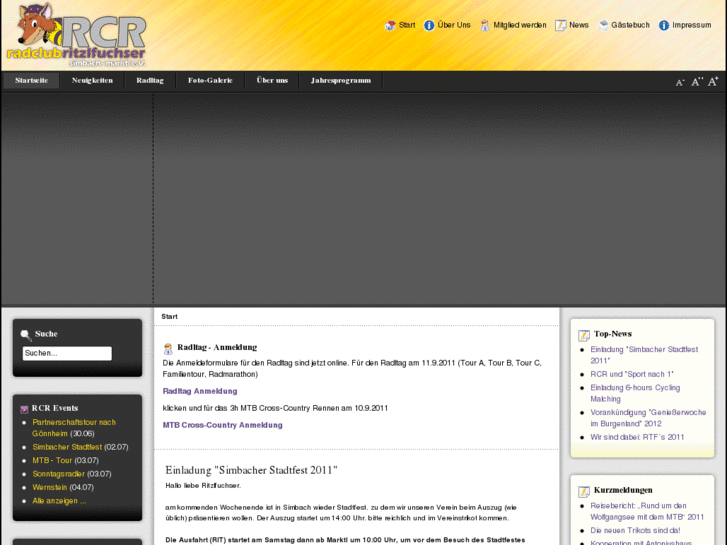The height and width of the screenshot is (545, 727).
Task: Click the notepad icon beside News
Action: [561, 26]
